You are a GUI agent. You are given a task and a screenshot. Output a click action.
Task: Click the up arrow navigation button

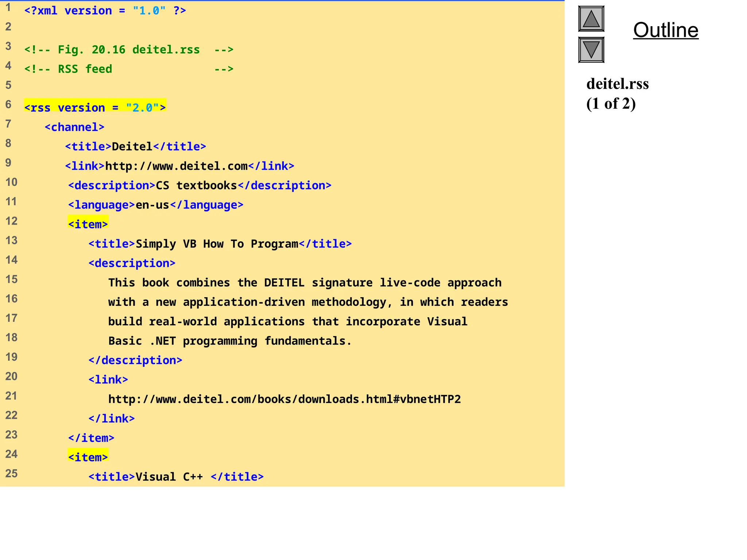coord(591,19)
